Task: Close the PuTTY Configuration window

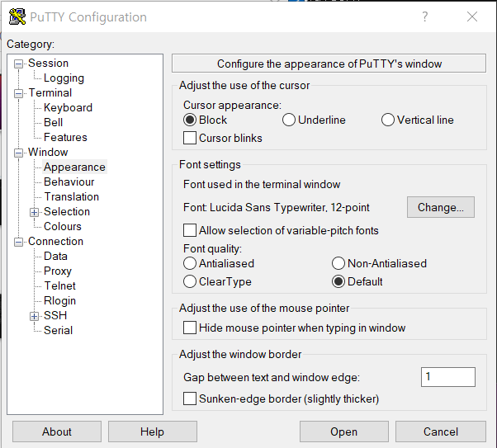Action: [472, 17]
